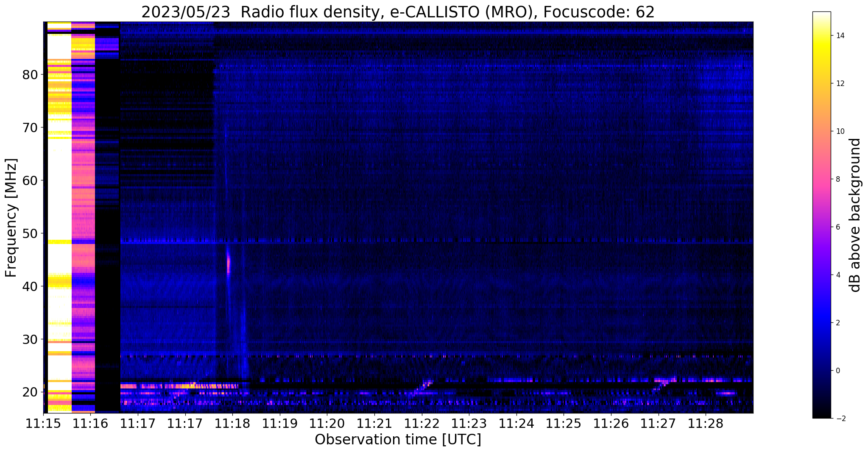Click the 11:26 time tick label
Screen dimensions: 868x452
pos(611,423)
